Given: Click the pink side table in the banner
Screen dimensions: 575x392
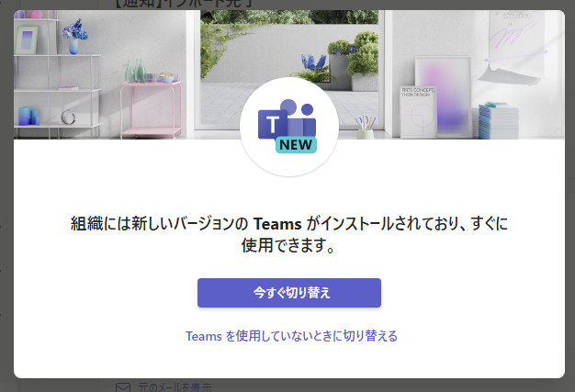Looking at the screenshot, I should pos(151,110).
